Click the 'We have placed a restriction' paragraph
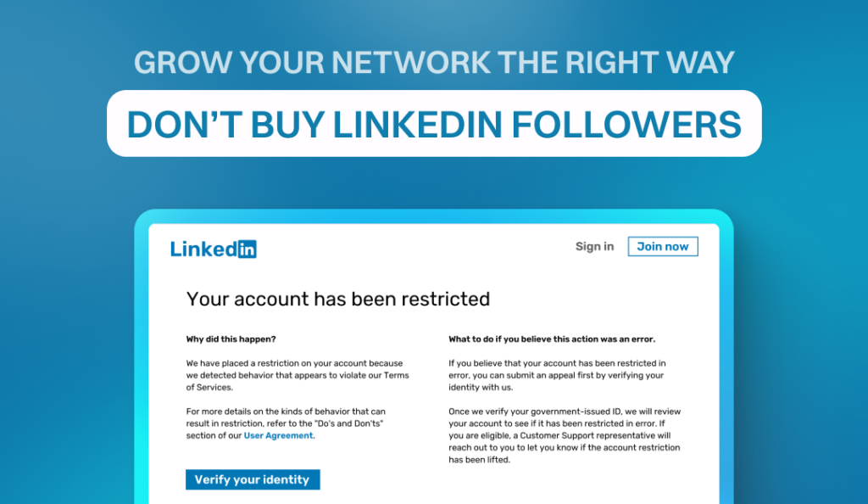868x504 pixels. 294,375
